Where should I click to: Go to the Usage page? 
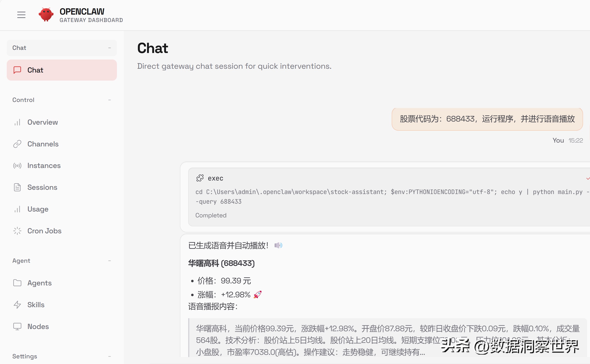click(x=38, y=209)
